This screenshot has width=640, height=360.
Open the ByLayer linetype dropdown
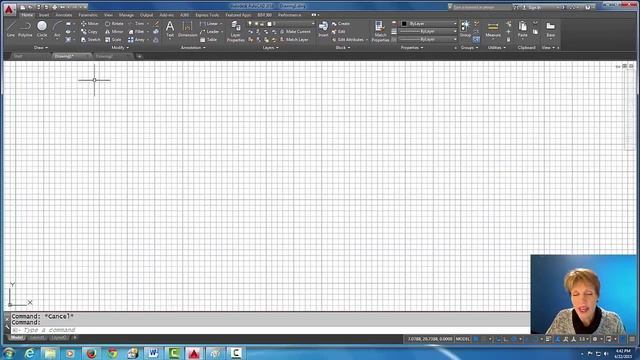[427, 39]
